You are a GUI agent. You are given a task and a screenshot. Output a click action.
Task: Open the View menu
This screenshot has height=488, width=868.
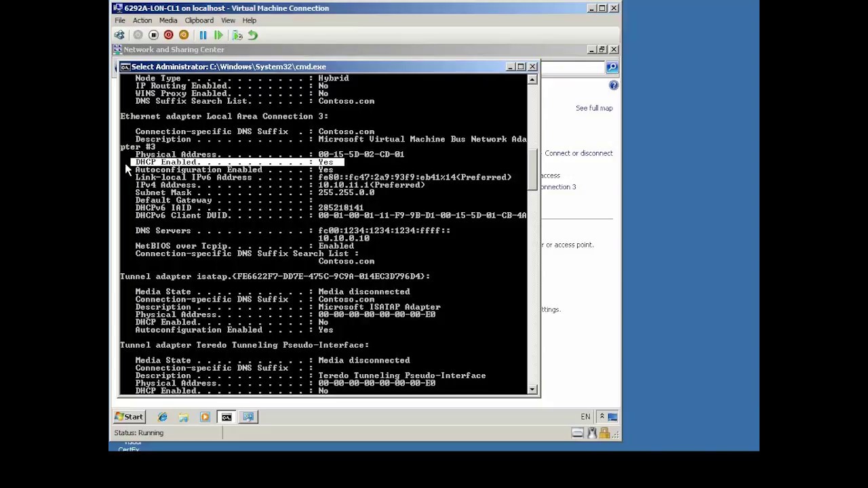[x=228, y=20]
